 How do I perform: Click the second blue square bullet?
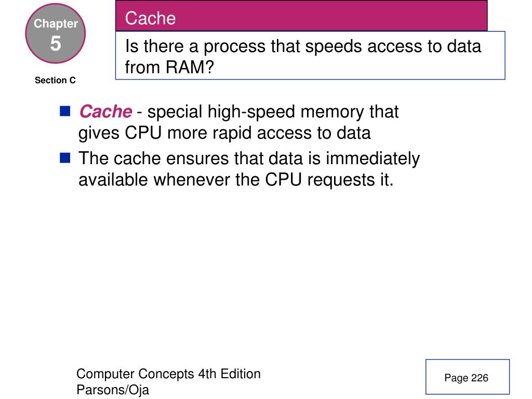[65, 158]
